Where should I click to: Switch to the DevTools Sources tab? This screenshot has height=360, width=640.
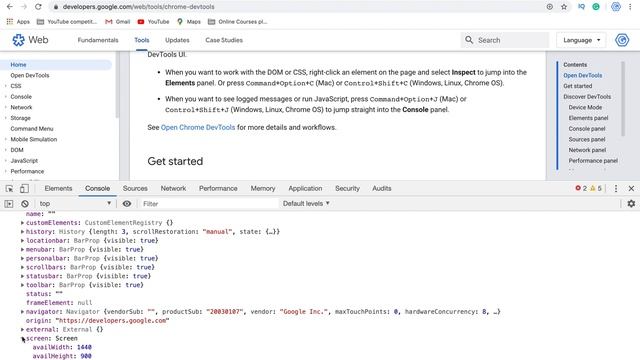tap(135, 189)
